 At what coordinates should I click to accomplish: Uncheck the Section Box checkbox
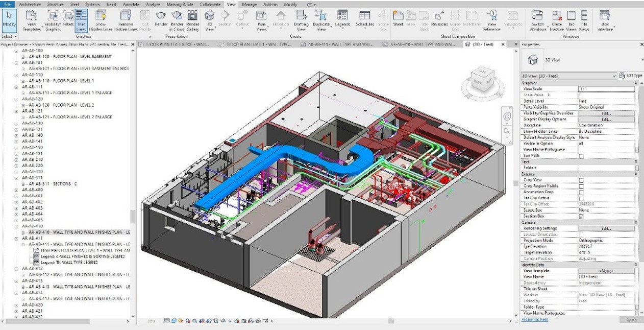click(581, 217)
